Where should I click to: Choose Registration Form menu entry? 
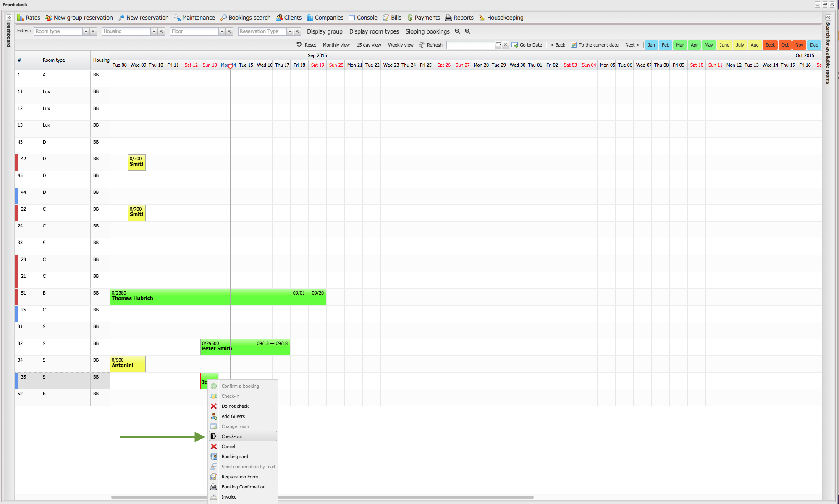point(243,477)
